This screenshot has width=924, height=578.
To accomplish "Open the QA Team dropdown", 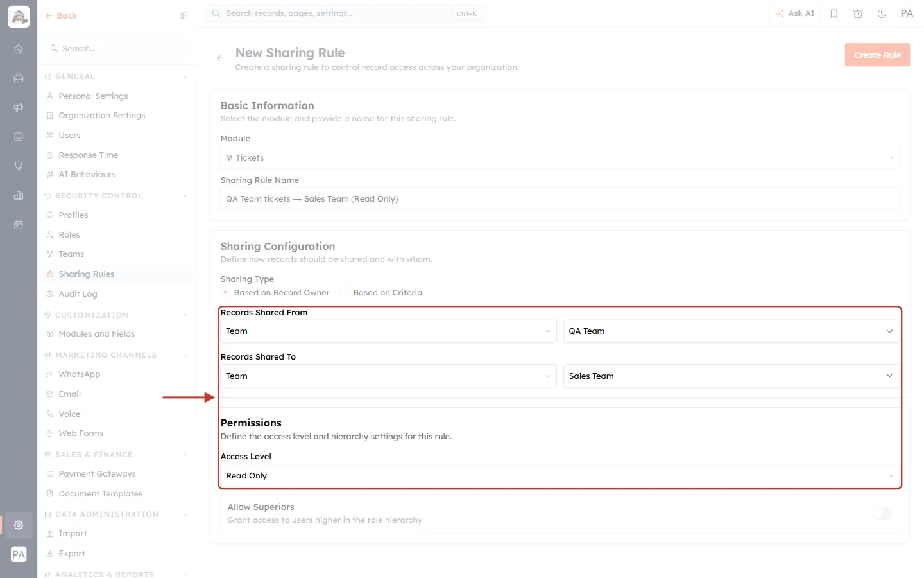I will [x=731, y=331].
